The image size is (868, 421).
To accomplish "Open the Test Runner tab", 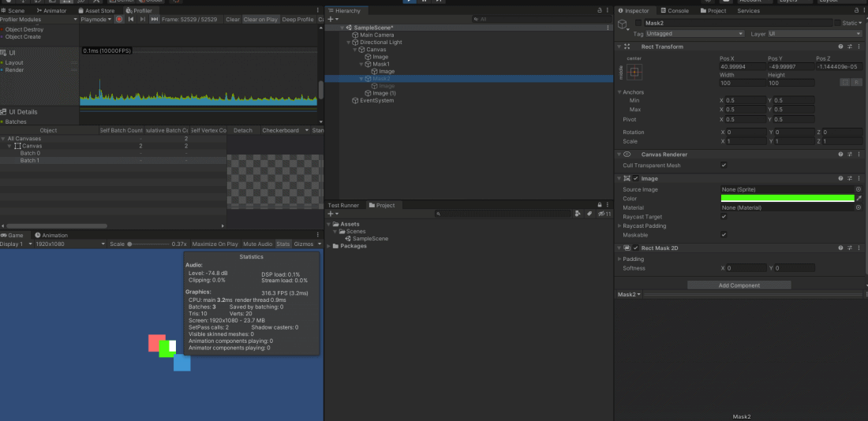I will [x=344, y=205].
